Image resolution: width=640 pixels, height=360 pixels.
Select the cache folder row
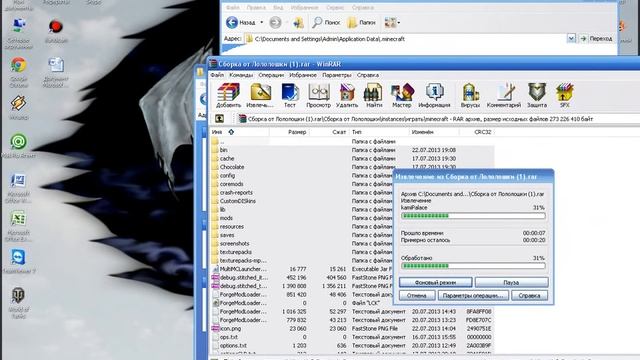(352, 158)
